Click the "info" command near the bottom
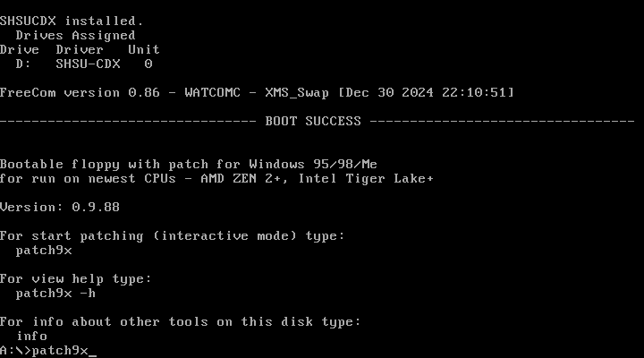The width and height of the screenshot is (644, 358). click(x=32, y=336)
